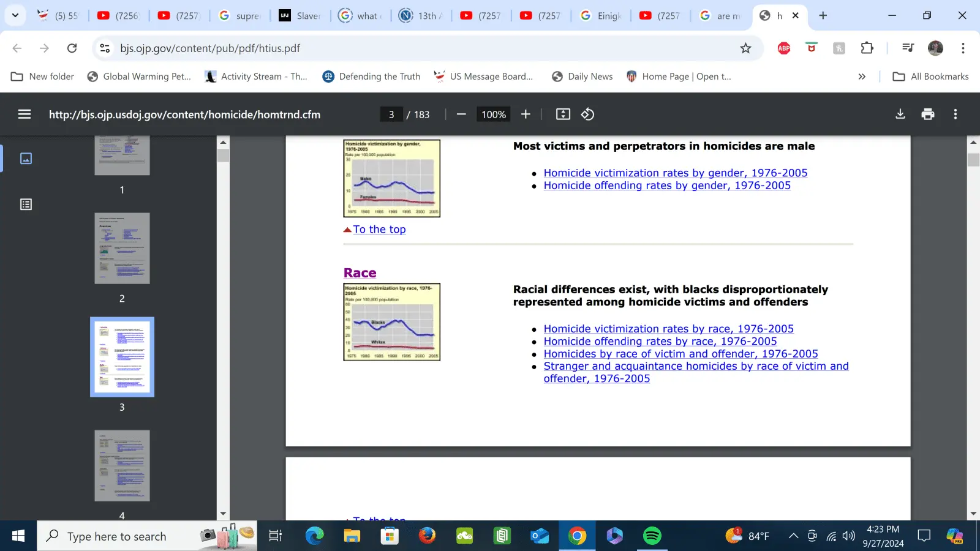980x551 pixels.
Task: Print the PDF document
Action: tap(927, 114)
